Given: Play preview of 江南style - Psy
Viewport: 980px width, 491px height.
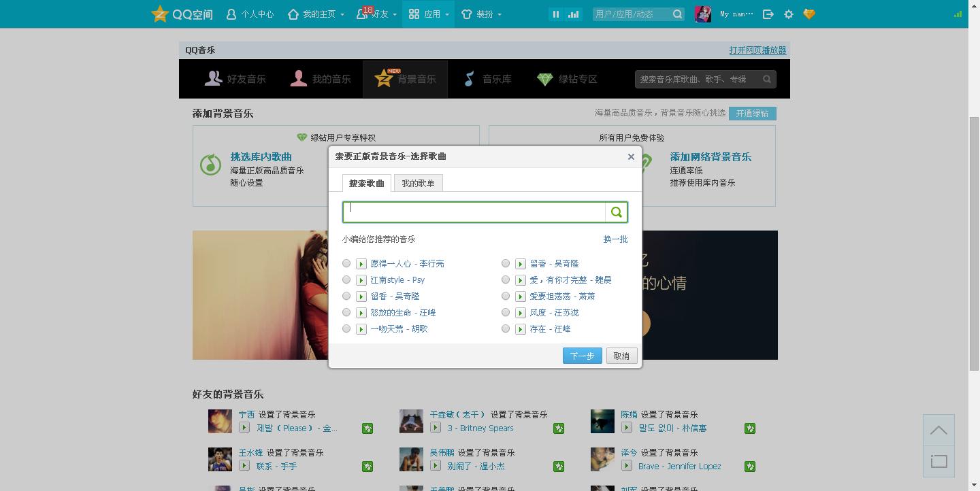Looking at the screenshot, I should (361, 280).
